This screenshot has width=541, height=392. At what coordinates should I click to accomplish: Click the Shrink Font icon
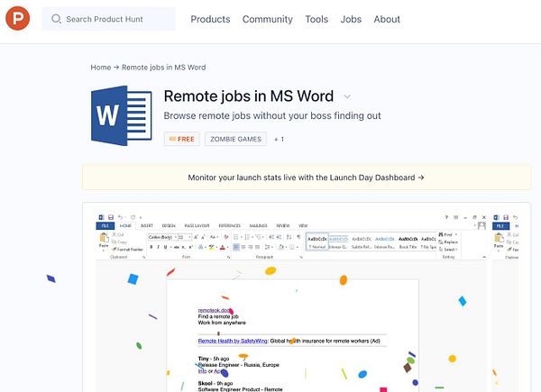(x=203, y=237)
